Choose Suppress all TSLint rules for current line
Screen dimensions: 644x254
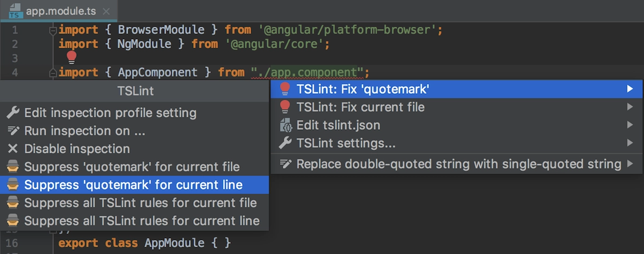pos(134,221)
